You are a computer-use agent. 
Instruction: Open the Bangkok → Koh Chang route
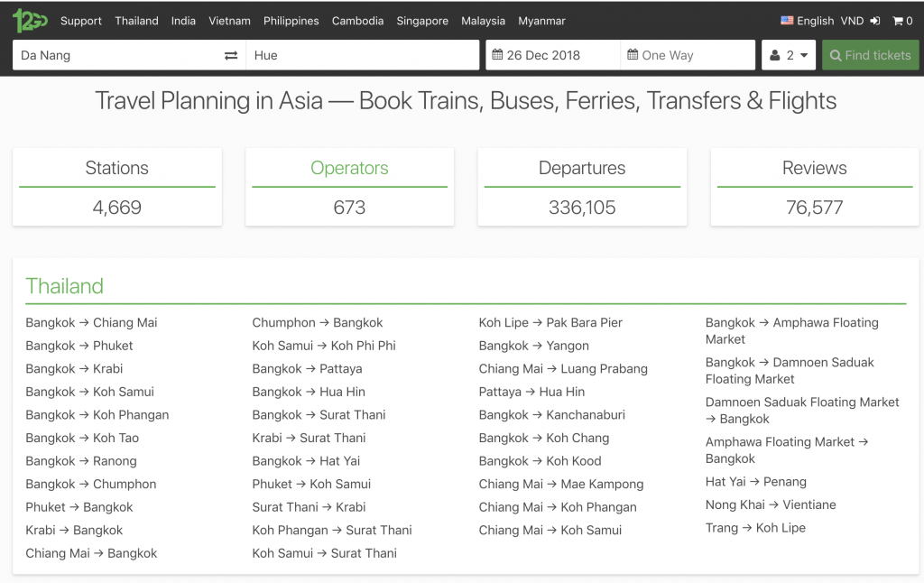(544, 438)
